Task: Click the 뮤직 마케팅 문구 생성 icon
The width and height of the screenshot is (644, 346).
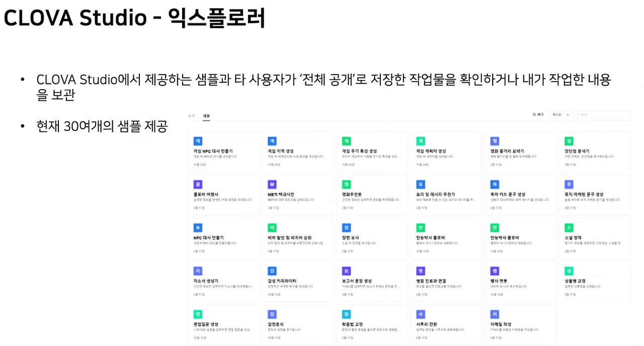Action: point(569,184)
